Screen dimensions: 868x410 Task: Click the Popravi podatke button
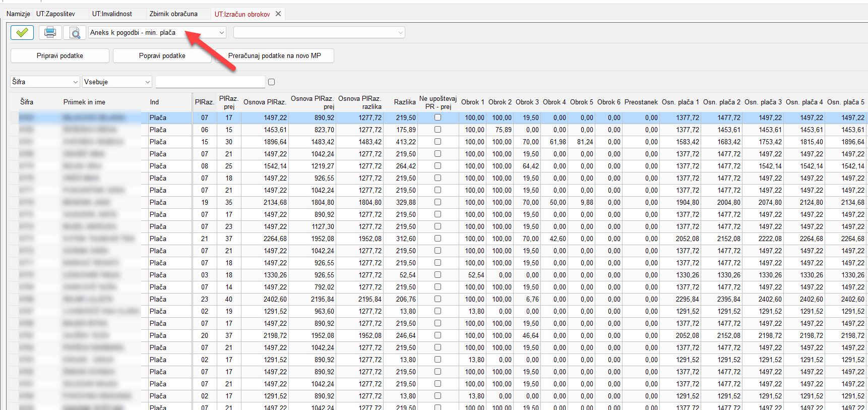[162, 55]
